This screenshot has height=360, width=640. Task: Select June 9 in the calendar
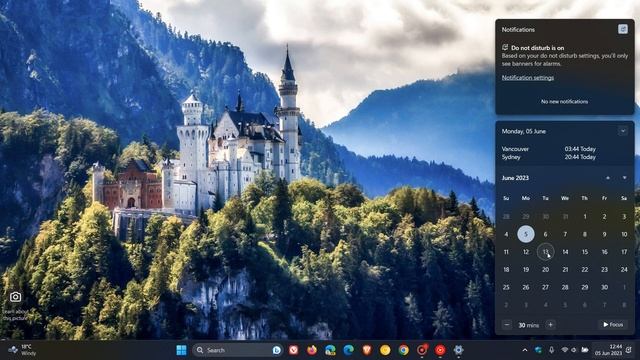click(x=604, y=234)
